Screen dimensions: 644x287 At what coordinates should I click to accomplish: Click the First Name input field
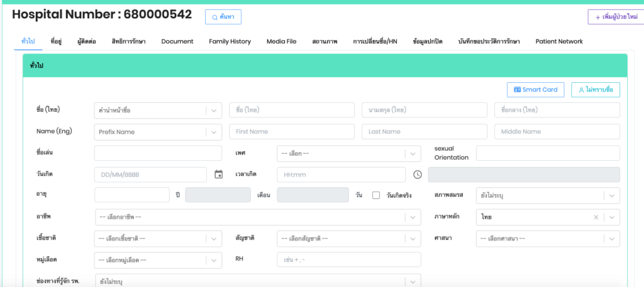291,132
